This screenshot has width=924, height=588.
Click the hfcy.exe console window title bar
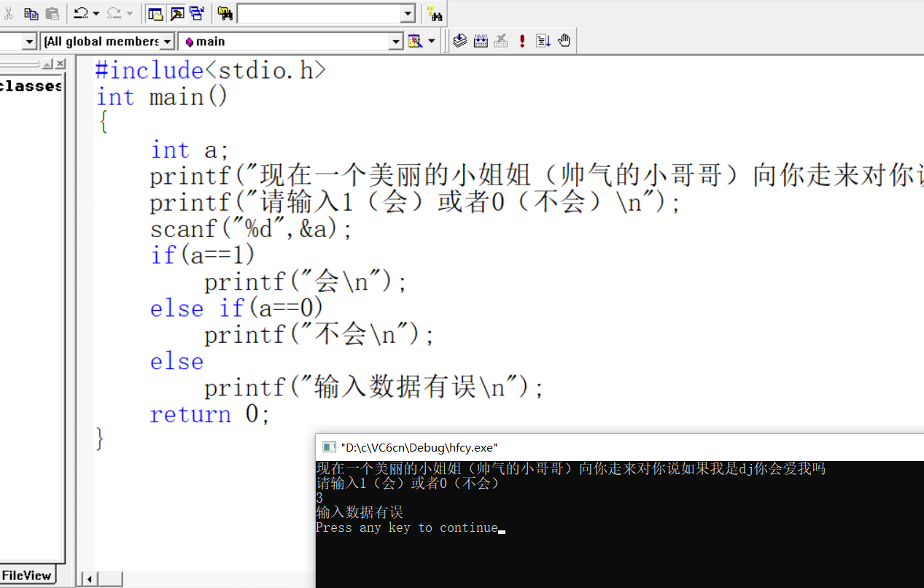point(620,447)
